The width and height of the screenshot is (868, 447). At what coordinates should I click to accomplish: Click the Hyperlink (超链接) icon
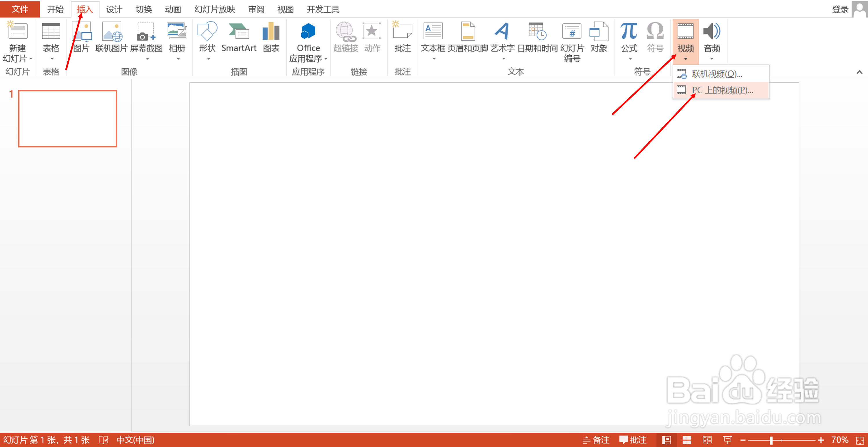[346, 32]
